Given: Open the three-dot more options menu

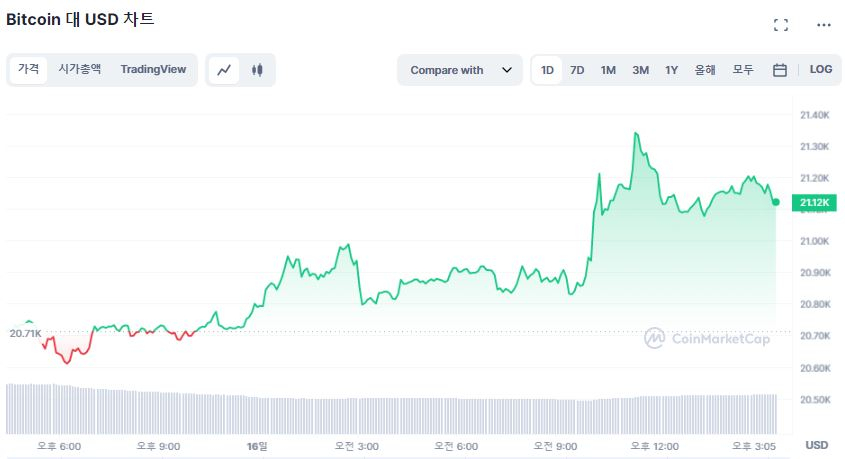Looking at the screenshot, I should click(824, 25).
